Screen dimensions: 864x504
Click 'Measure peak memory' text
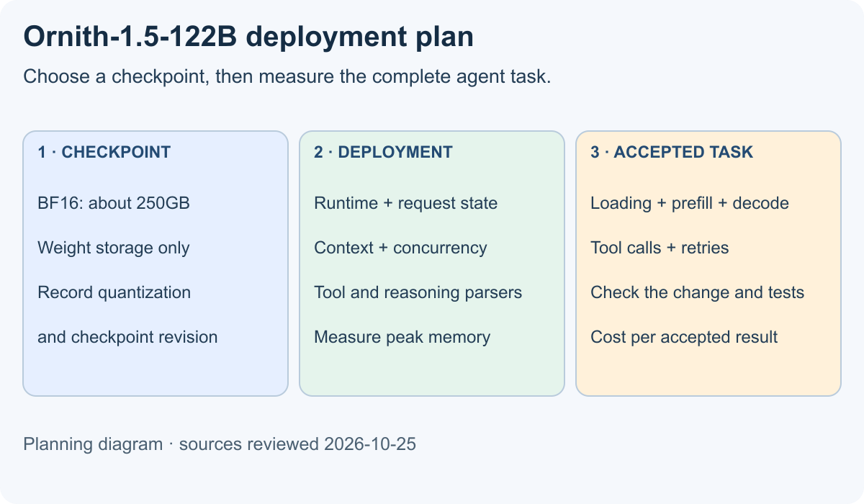click(402, 337)
